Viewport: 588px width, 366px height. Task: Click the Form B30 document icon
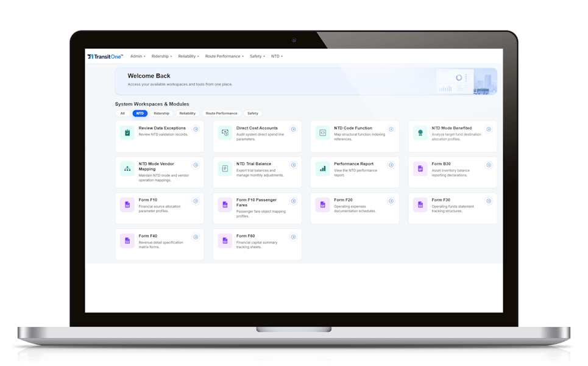point(420,168)
